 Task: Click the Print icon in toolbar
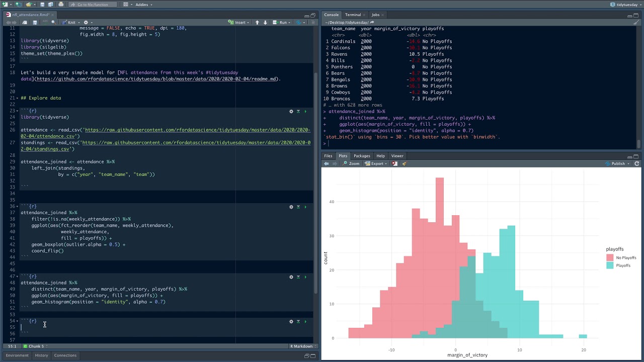point(61,5)
